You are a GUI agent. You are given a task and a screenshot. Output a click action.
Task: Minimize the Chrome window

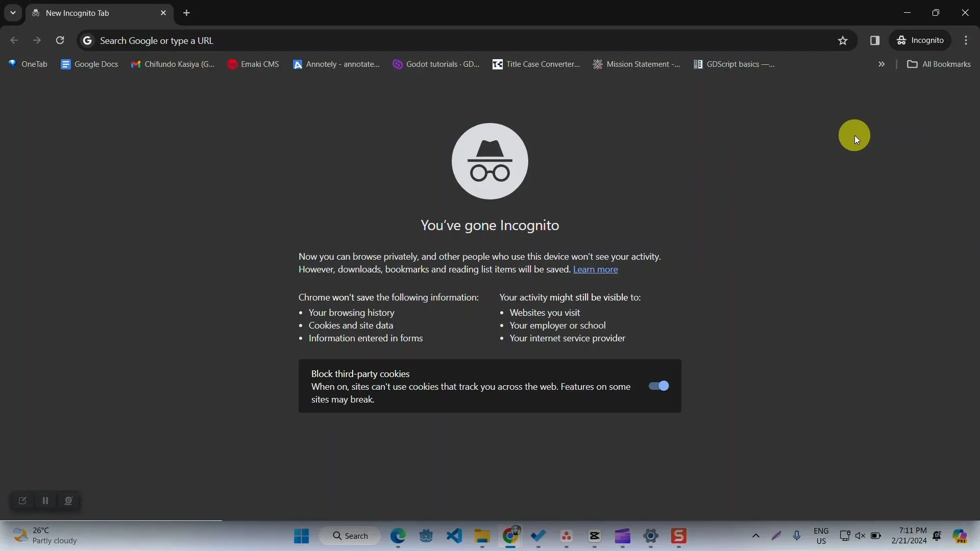(907, 13)
